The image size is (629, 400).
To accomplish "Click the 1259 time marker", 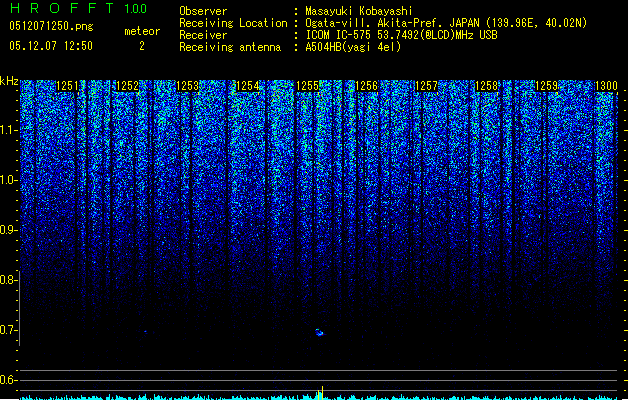I will (x=546, y=86).
